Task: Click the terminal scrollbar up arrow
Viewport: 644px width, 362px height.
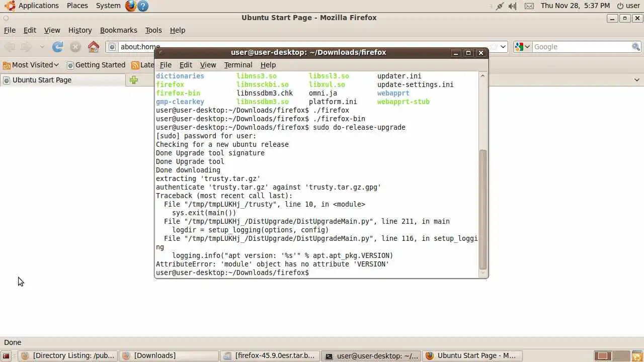Action: (x=483, y=76)
